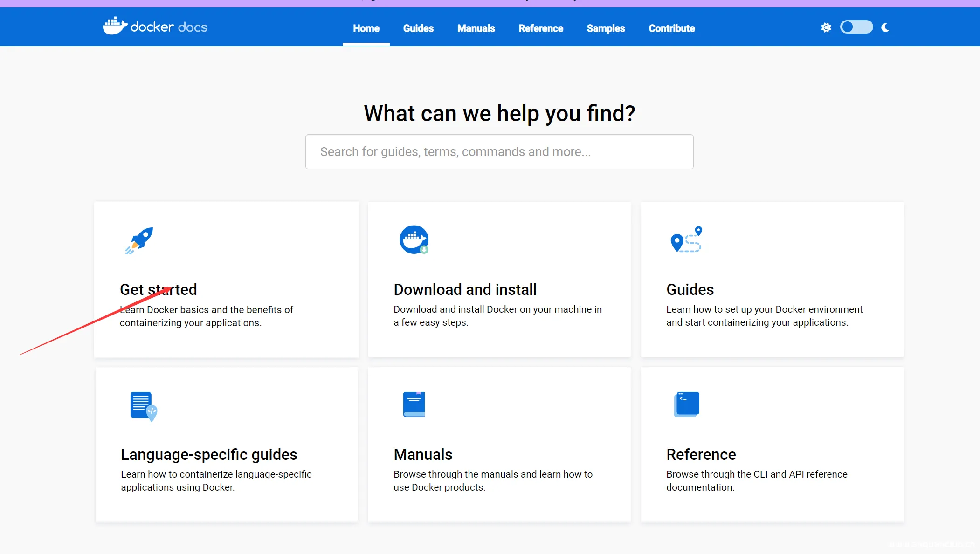Click the Docker download icon
The height and width of the screenshot is (554, 980).
tap(414, 239)
